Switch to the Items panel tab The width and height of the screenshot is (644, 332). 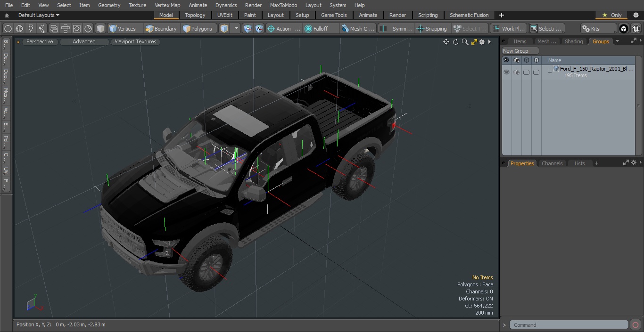[520, 41]
